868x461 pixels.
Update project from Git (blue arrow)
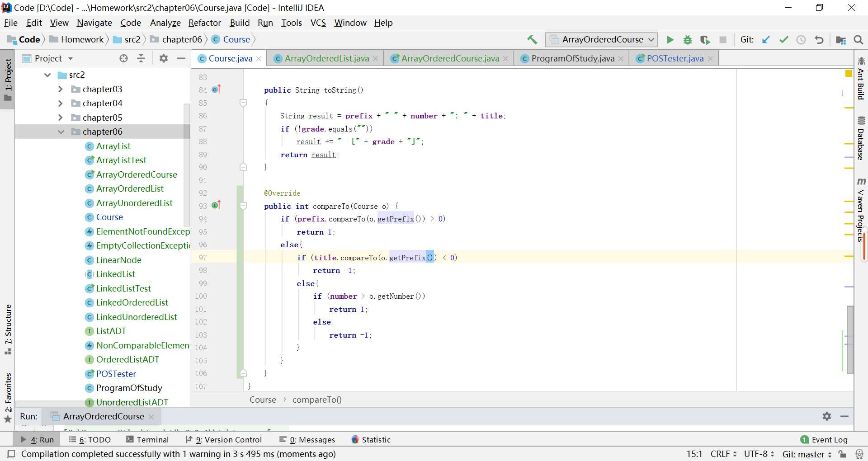766,40
